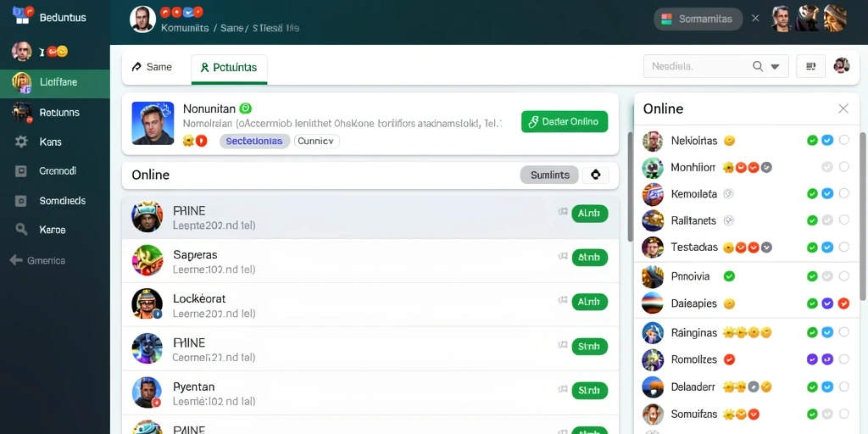868x434 pixels.
Task: Select the Liotfane sidebar item
Action: click(x=55, y=82)
